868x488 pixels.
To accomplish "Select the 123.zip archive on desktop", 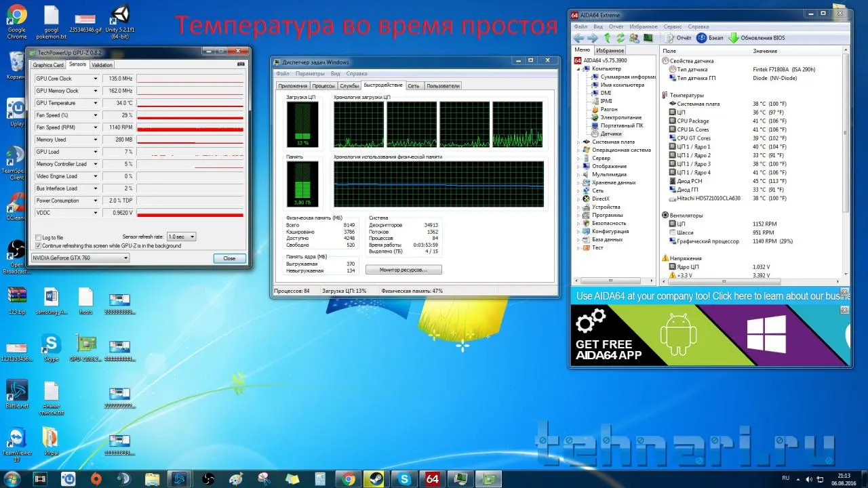I will point(17,302).
